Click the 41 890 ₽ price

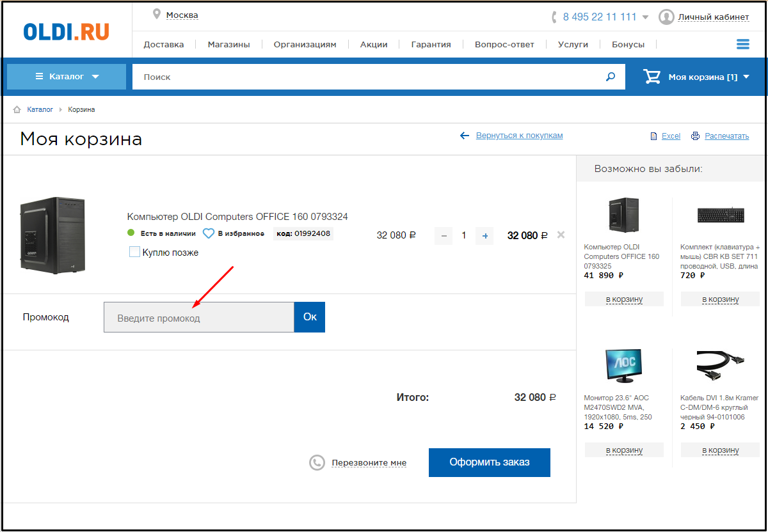[x=604, y=276]
